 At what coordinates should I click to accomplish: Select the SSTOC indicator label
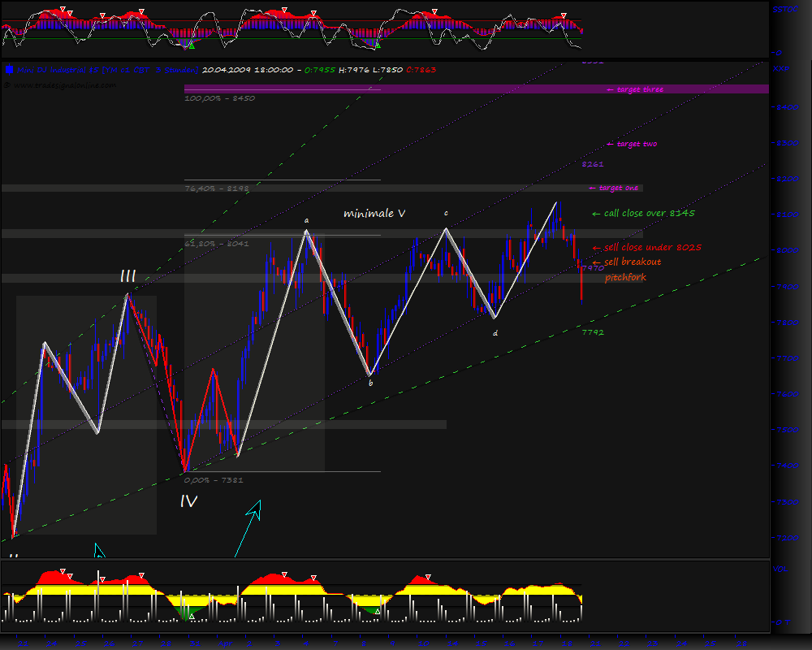[x=785, y=9]
